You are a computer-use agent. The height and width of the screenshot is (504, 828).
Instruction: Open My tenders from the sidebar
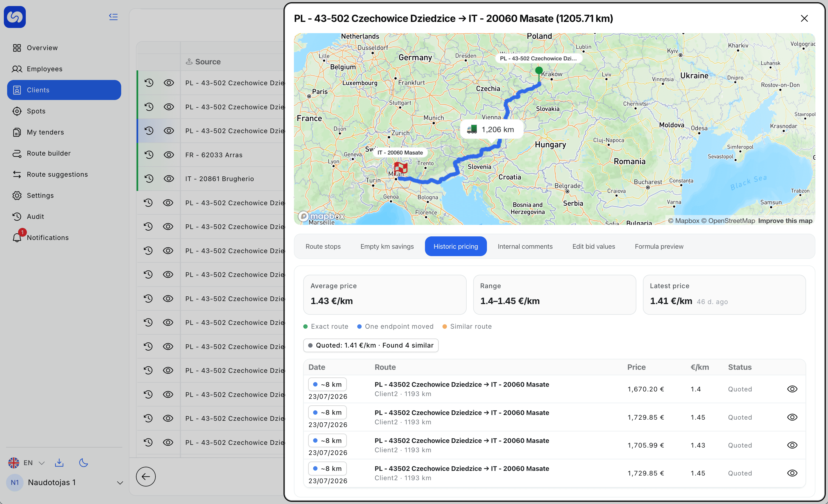[x=64, y=132]
